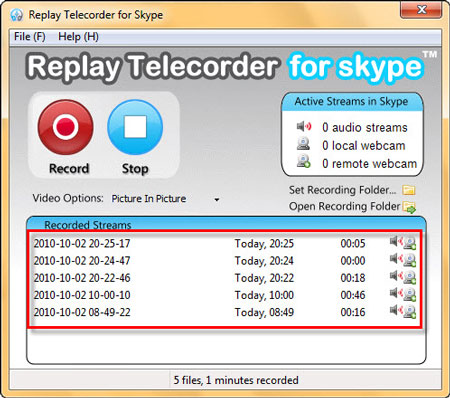Click the audio icon on the 20-25-17 row
This screenshot has height=398, width=450.
396,241
